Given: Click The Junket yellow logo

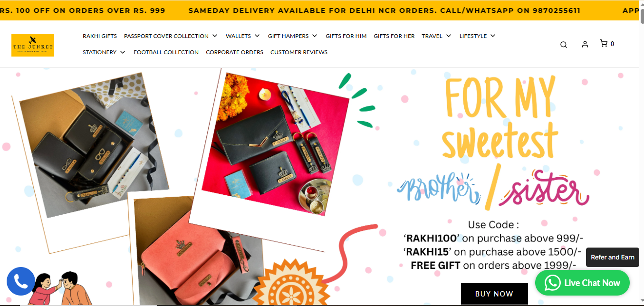Looking at the screenshot, I should click(33, 45).
